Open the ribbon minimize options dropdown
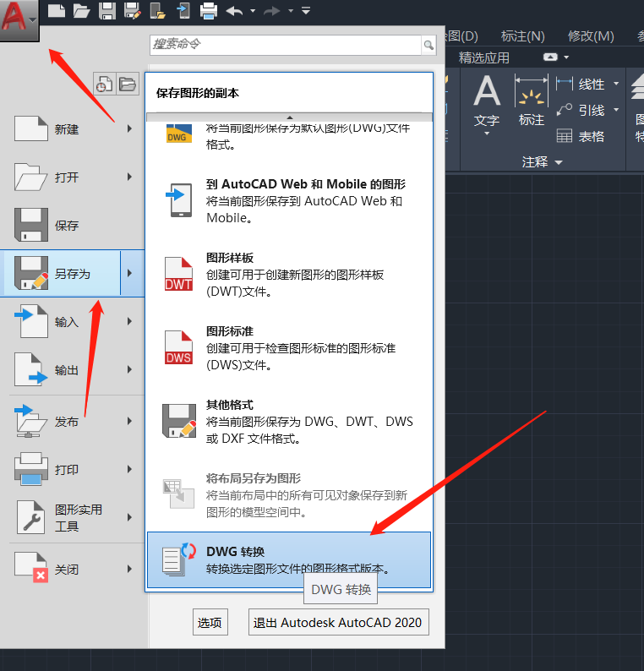Screen dimensions: 644x671 click(566, 57)
